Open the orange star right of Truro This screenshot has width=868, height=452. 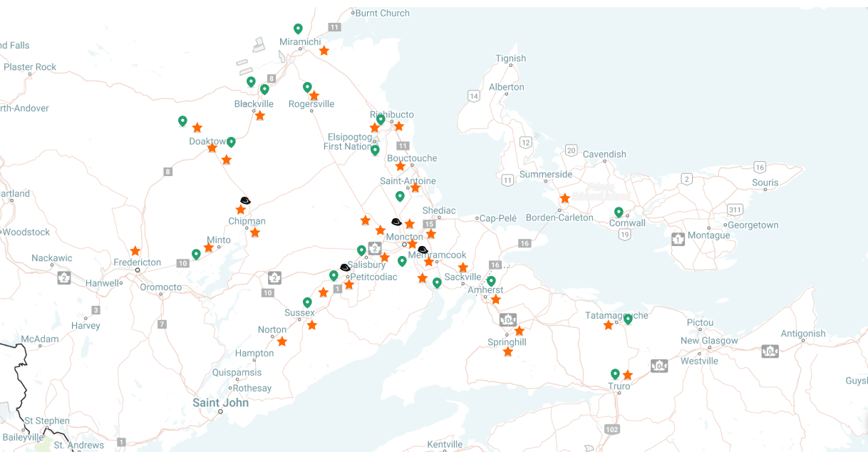628,375
